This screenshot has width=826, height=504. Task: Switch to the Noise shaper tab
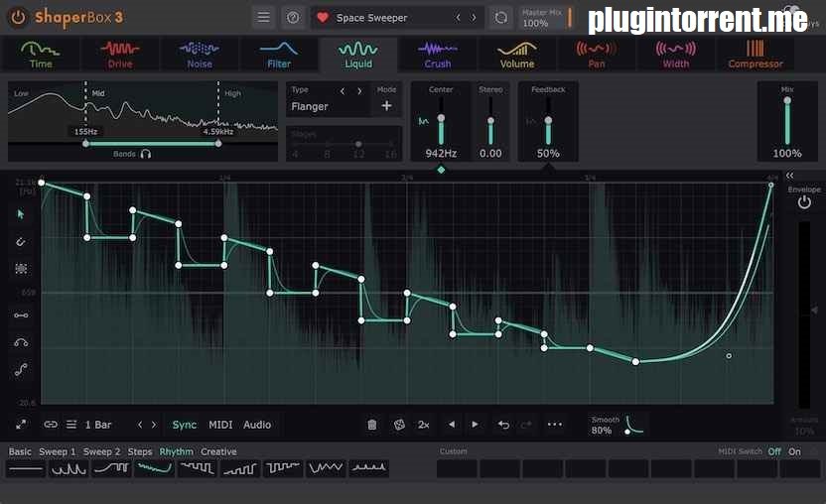click(x=200, y=55)
